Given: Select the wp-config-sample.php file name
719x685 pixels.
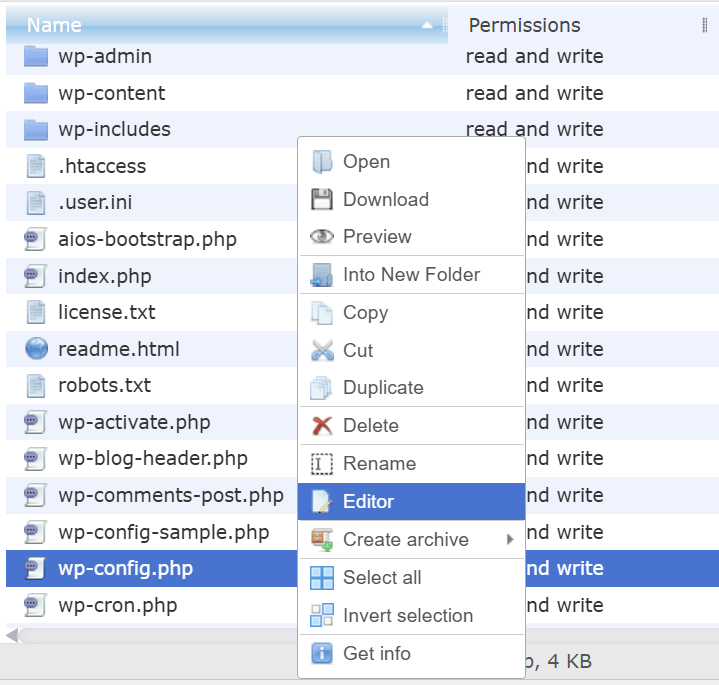Looking at the screenshot, I should [164, 532].
